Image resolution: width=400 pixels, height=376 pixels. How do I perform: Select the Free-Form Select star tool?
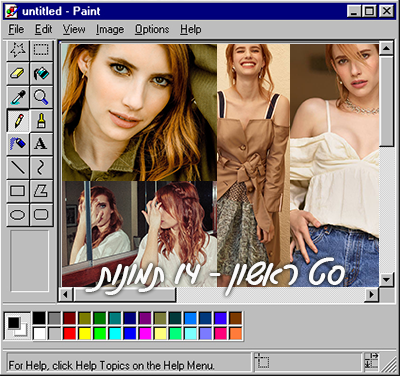click(18, 50)
